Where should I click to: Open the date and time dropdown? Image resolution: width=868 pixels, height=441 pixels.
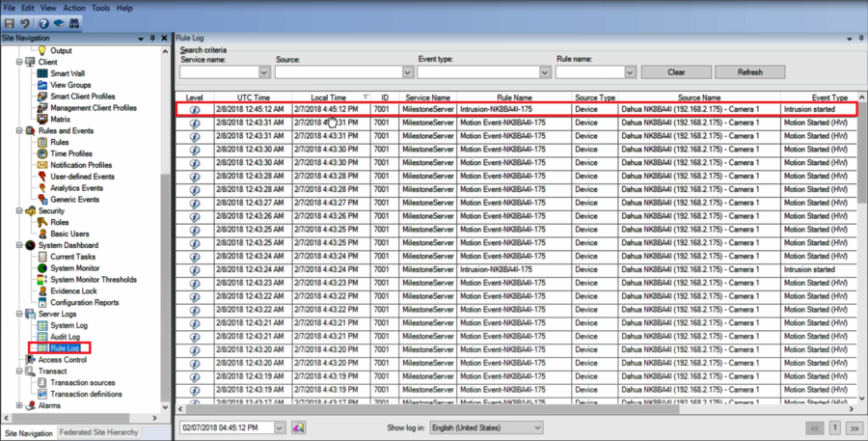pos(280,427)
